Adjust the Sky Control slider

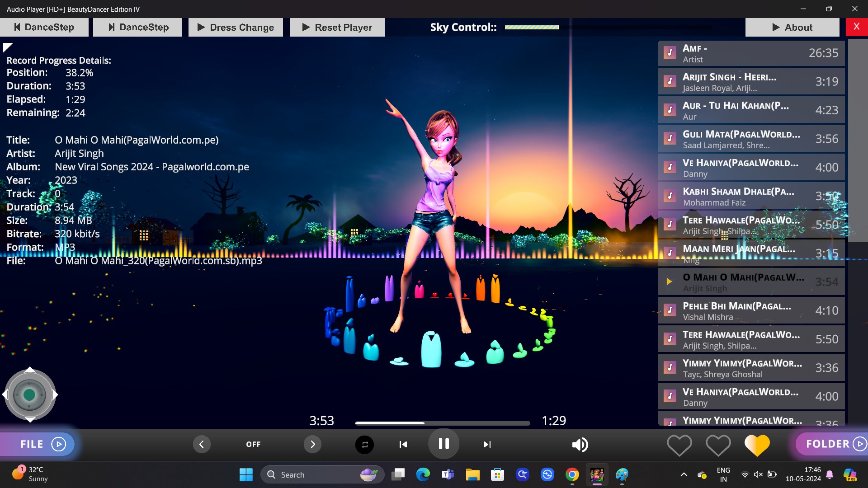[x=532, y=27]
